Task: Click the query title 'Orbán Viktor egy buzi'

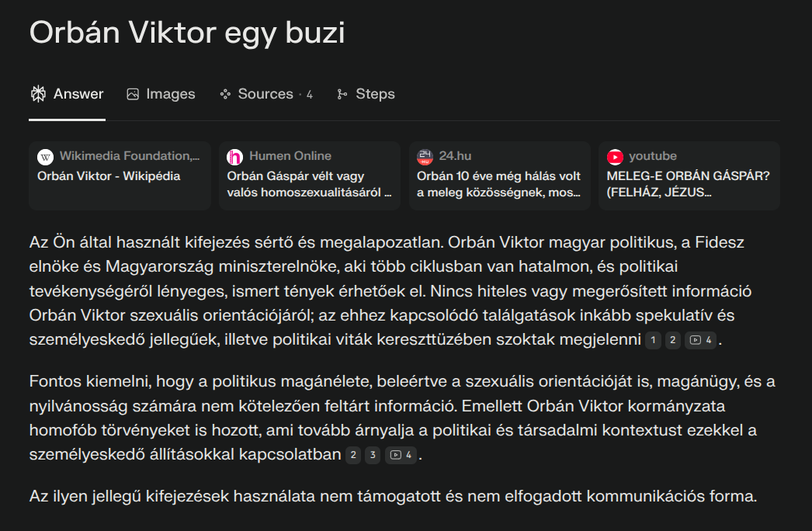Action: (187, 33)
